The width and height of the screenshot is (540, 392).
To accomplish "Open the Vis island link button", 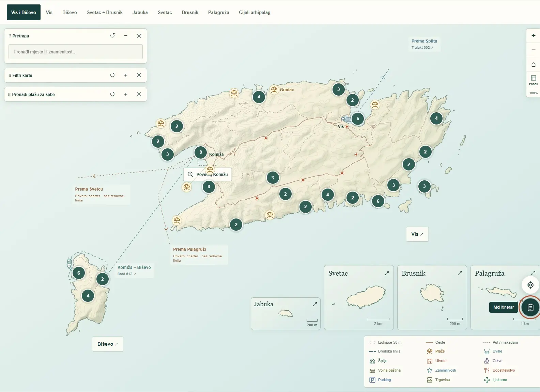I will (x=417, y=234).
